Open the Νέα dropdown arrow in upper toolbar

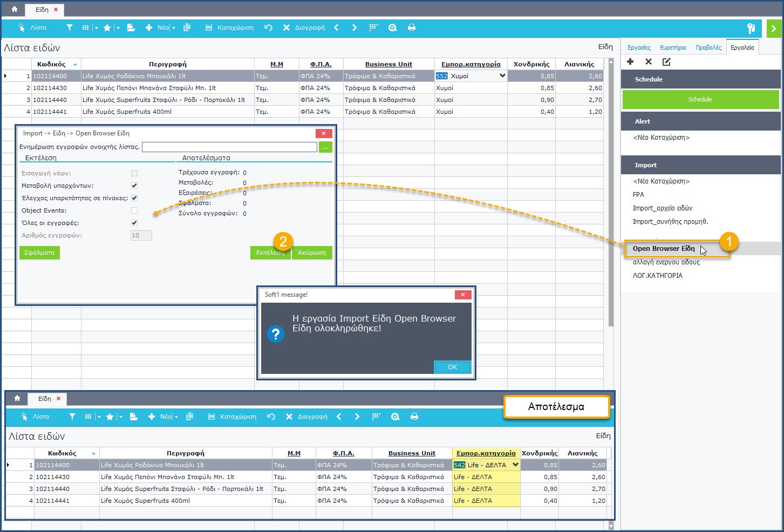[x=174, y=28]
